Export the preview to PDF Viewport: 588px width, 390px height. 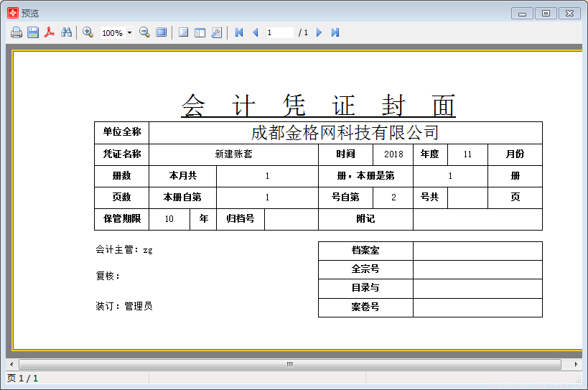coord(50,32)
